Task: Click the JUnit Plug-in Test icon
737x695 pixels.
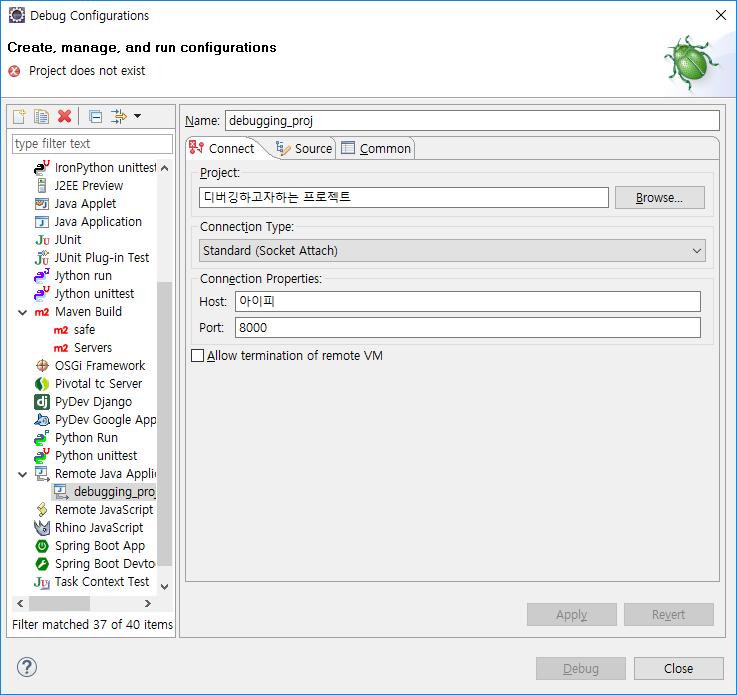Action: [x=42, y=258]
